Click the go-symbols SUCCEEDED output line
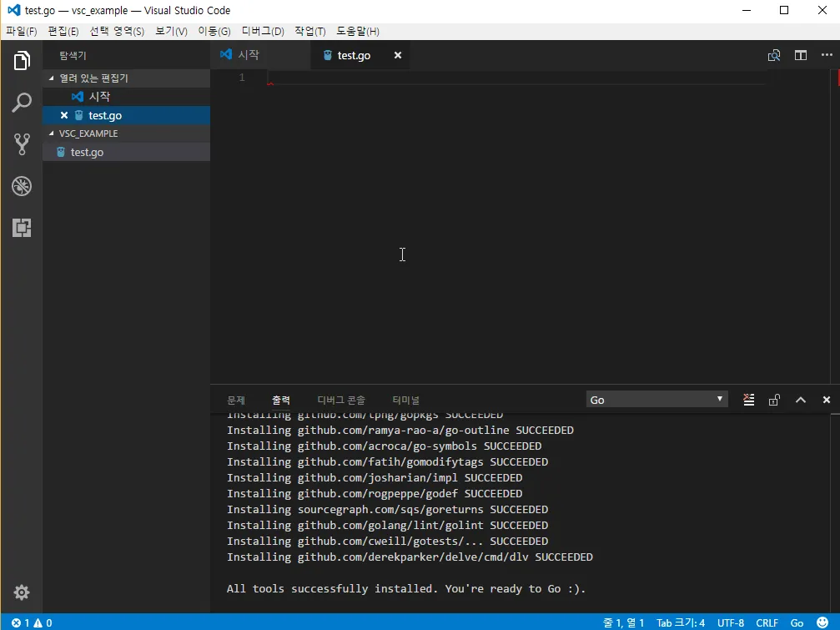Viewport: 840px width, 630px height. coord(384,446)
